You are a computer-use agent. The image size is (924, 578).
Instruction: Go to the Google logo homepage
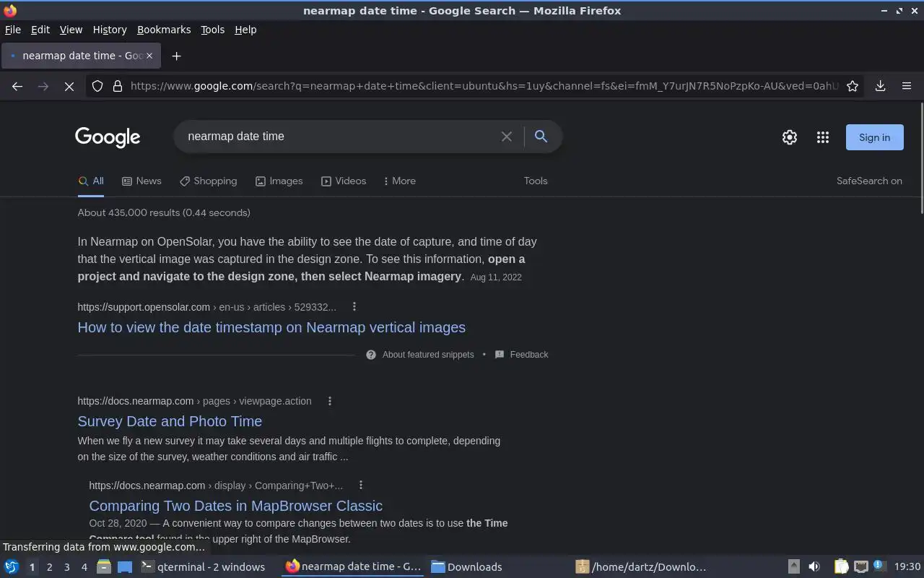click(108, 137)
